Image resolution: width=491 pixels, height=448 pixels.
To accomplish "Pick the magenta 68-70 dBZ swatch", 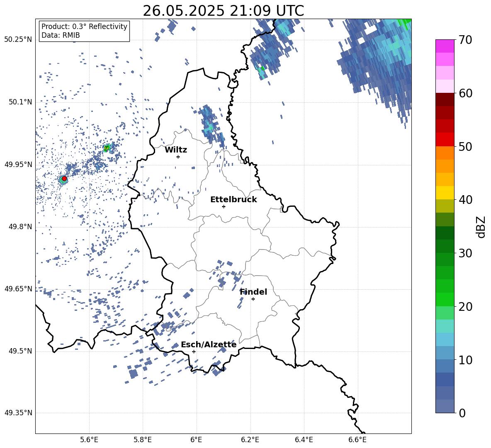I will pos(445,46).
